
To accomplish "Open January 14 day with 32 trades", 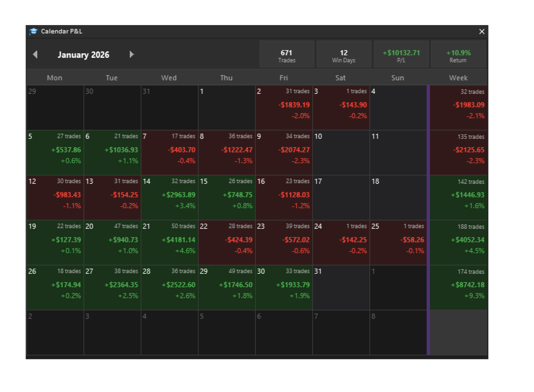I will pyautogui.click(x=170, y=197).
